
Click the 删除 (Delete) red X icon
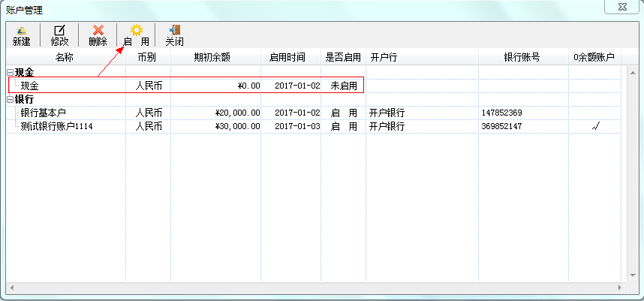click(x=98, y=30)
